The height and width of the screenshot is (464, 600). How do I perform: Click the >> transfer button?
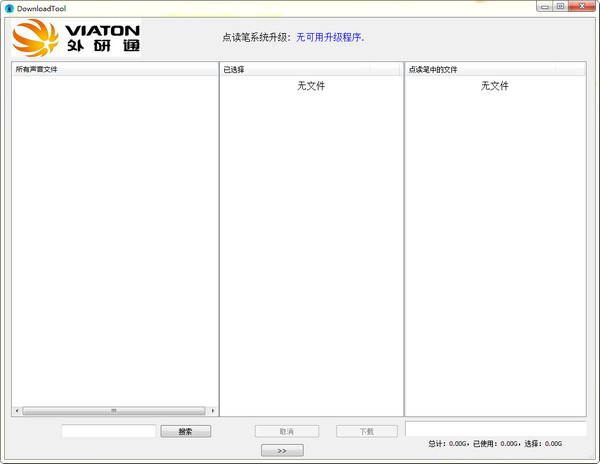(x=282, y=450)
